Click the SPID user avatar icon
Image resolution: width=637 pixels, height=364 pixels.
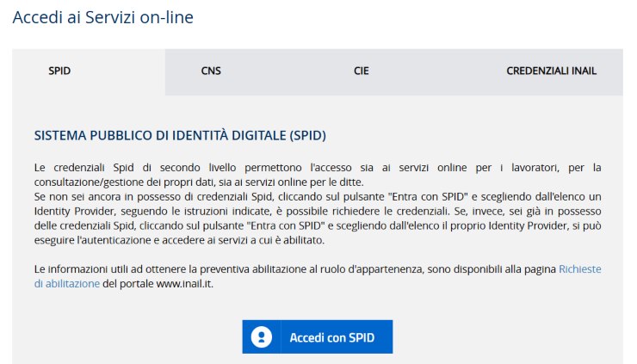[x=261, y=337]
